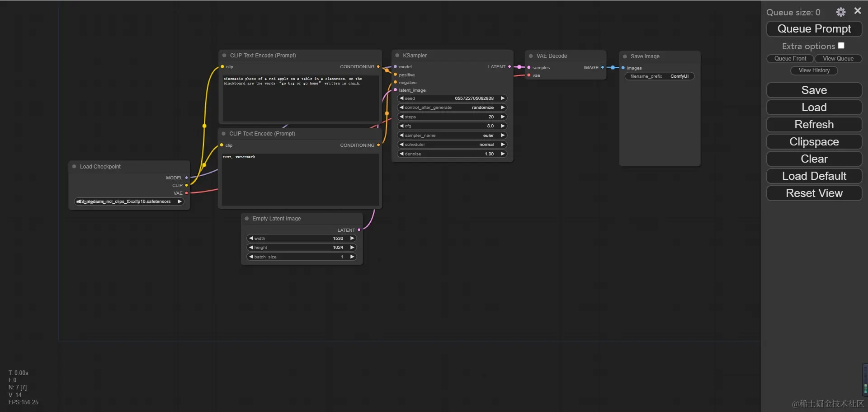Click the VAE output port on Load Checkpoint

tap(186, 193)
